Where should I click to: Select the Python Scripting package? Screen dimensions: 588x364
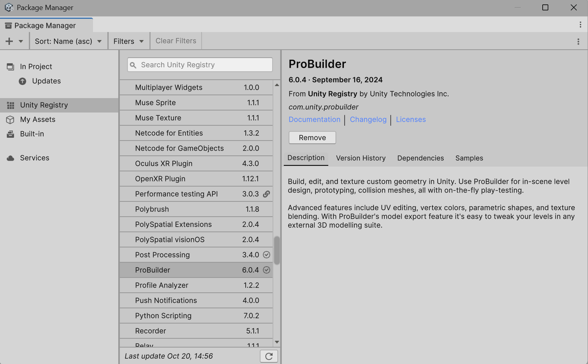[x=196, y=316]
